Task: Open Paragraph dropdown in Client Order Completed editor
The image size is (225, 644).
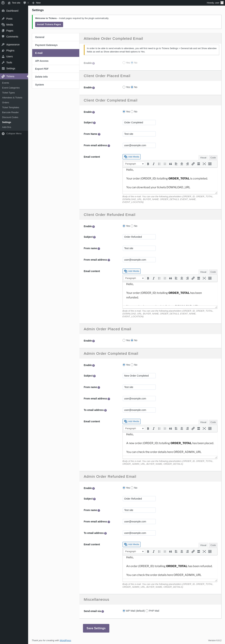Action: coord(134,164)
